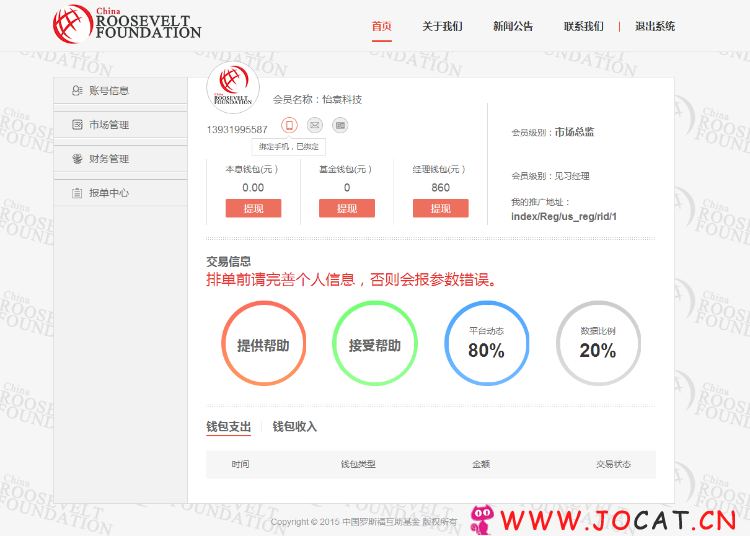Click 提现 under 经理钱包
Screen dimensions: 750x536
point(440,208)
